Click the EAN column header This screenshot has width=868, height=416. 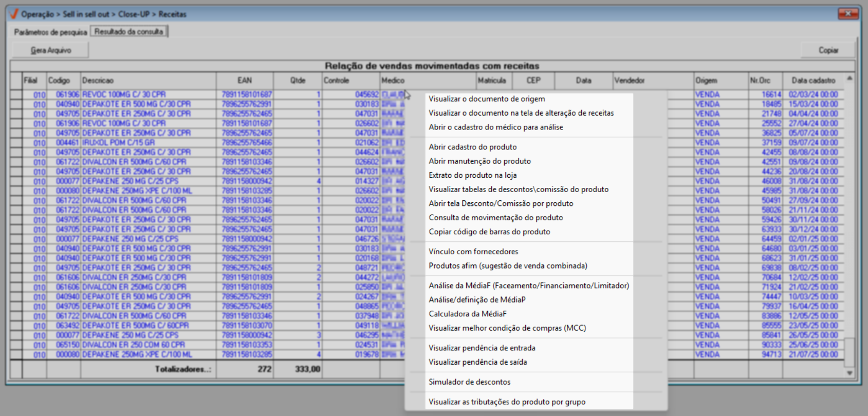point(245,81)
